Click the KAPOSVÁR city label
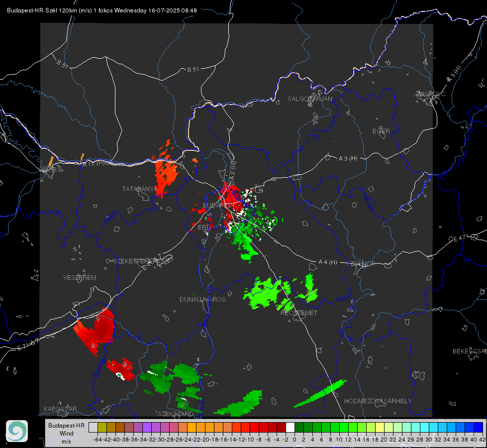Image resolution: width=487 pixels, height=448 pixels. pyautogui.click(x=60, y=409)
